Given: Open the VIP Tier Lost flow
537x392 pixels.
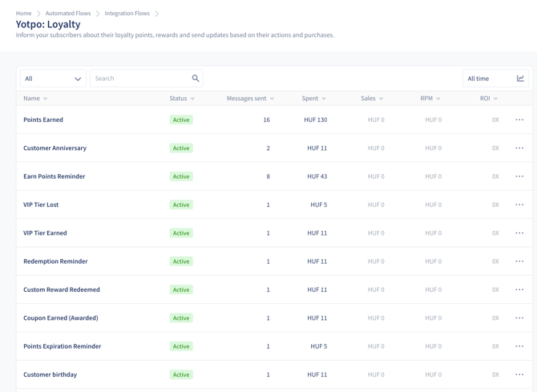Looking at the screenshot, I should pyautogui.click(x=41, y=204).
